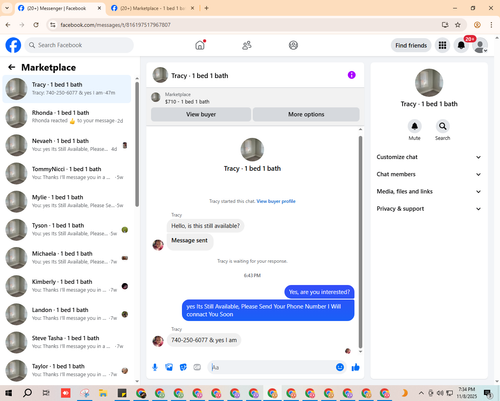Click the Find friends button
The height and width of the screenshot is (401, 500).
[x=411, y=45]
